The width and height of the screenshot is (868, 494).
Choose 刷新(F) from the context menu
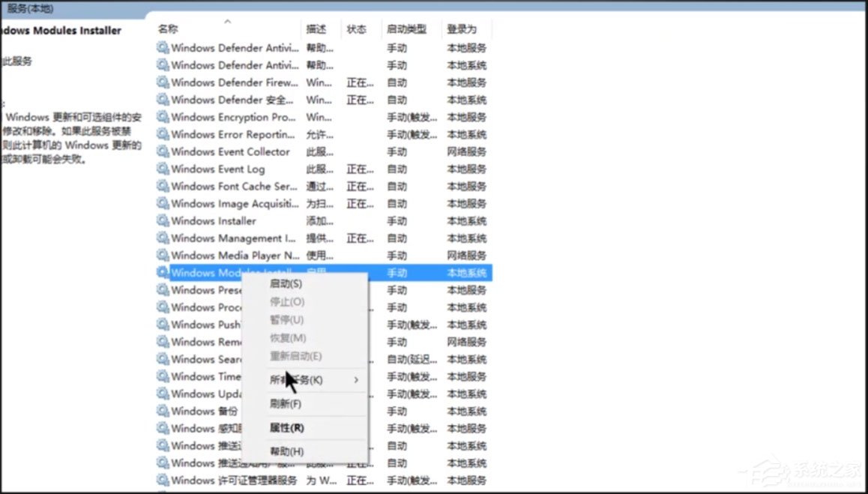pyautogui.click(x=287, y=404)
